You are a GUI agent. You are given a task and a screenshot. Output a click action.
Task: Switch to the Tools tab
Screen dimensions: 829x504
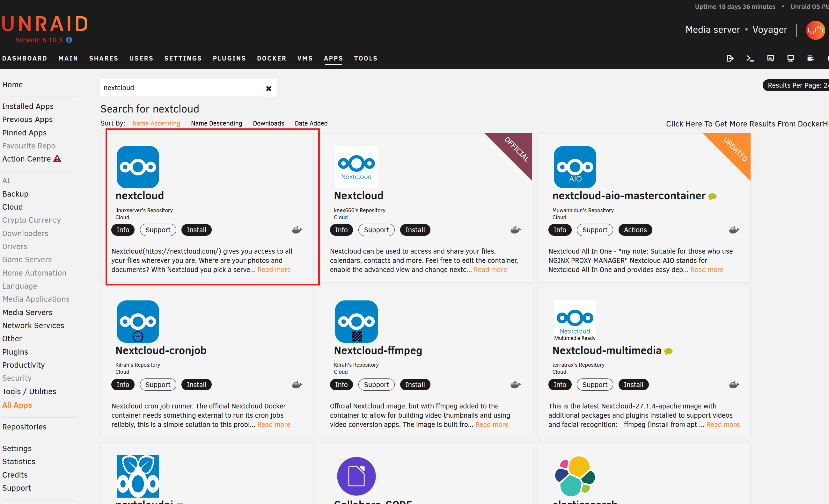tap(365, 58)
